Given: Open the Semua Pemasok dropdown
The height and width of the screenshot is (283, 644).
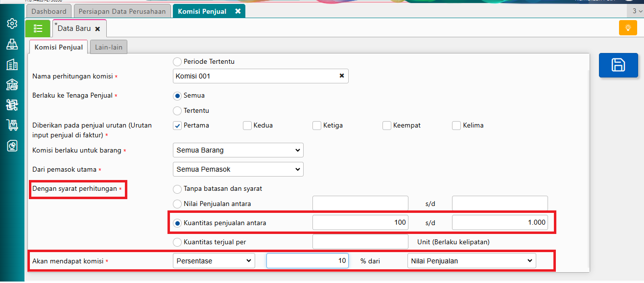Looking at the screenshot, I should pos(238,169).
